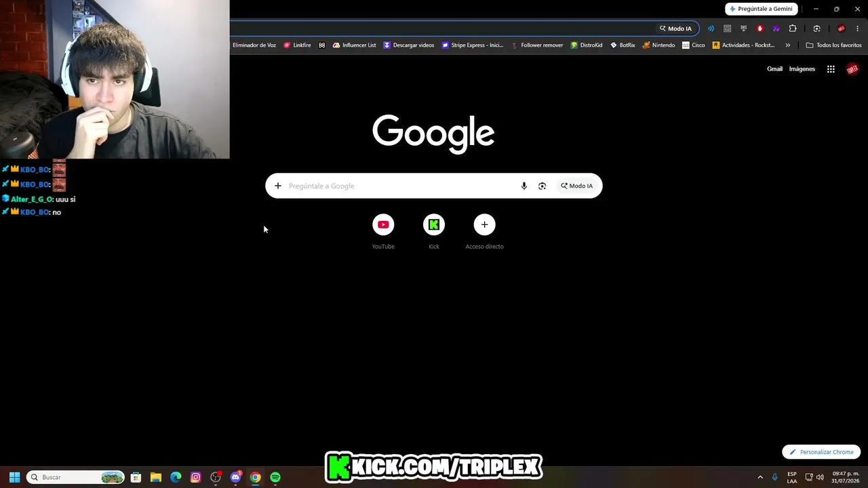Open the Linkfire bookmark

[297, 45]
